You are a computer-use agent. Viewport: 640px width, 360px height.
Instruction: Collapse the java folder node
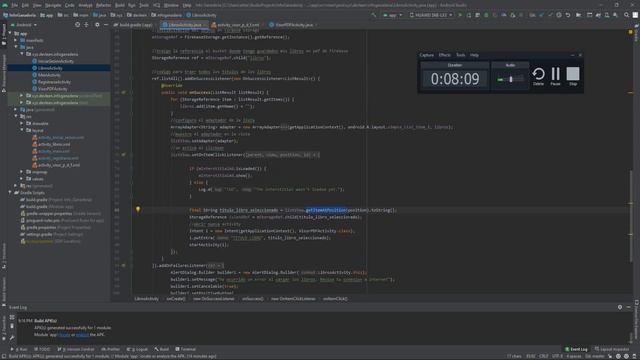[16, 47]
